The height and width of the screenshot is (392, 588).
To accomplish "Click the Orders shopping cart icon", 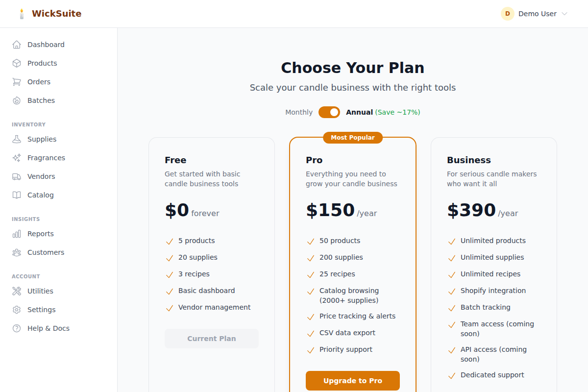I will pos(17,81).
